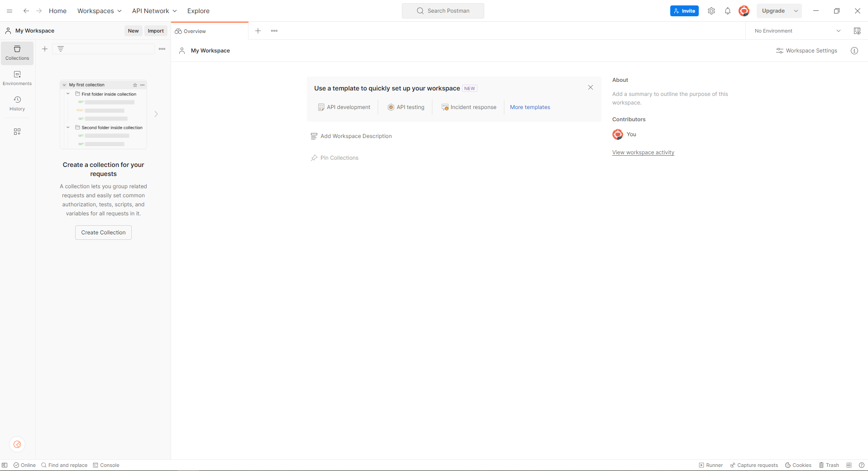Screen dimensions: 868x471
Task: Dismiss the workspace template banner
Action: 590,87
